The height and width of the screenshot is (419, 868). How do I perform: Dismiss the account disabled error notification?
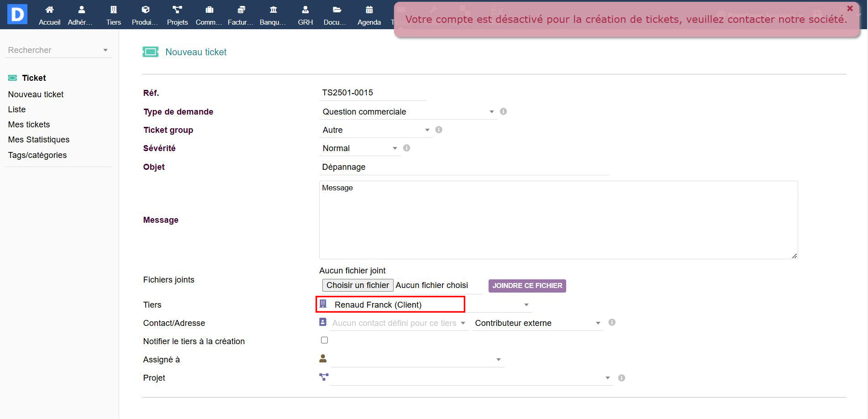pyautogui.click(x=849, y=8)
